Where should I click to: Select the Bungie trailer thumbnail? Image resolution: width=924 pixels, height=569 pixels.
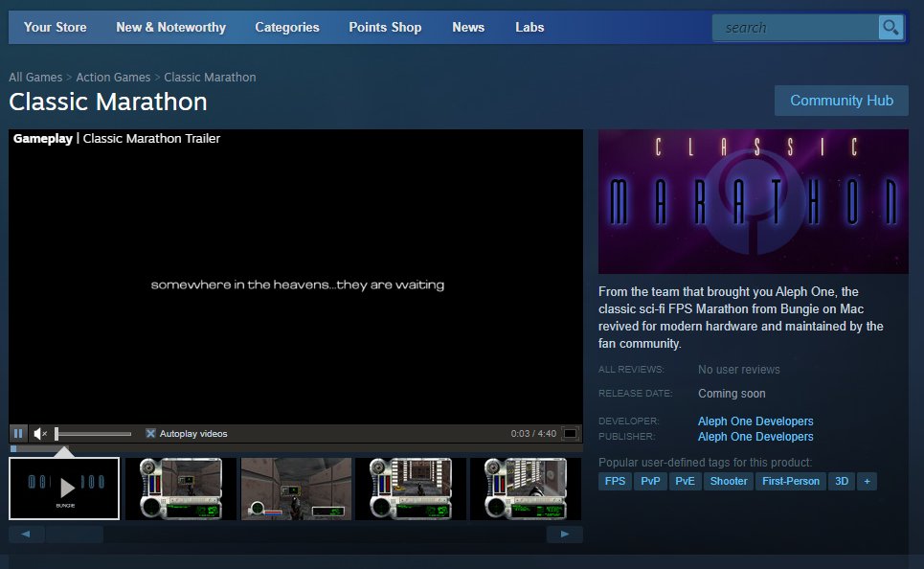[x=64, y=489]
